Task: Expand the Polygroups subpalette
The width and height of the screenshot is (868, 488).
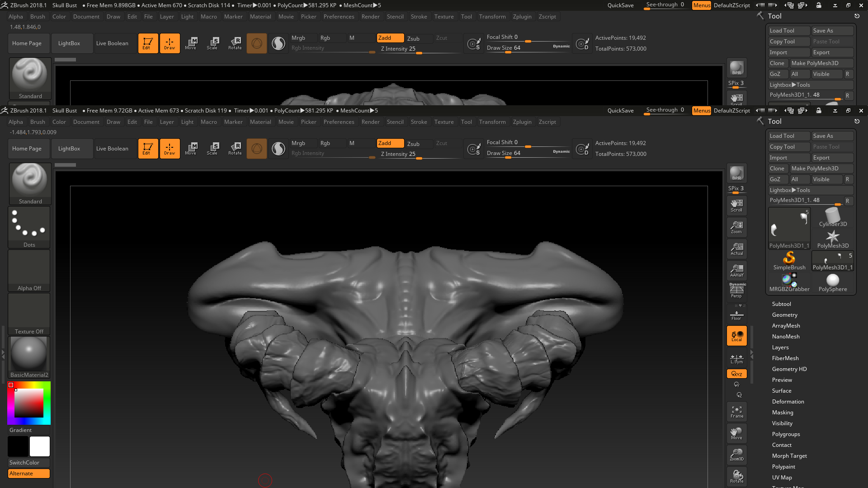Action: (x=786, y=434)
